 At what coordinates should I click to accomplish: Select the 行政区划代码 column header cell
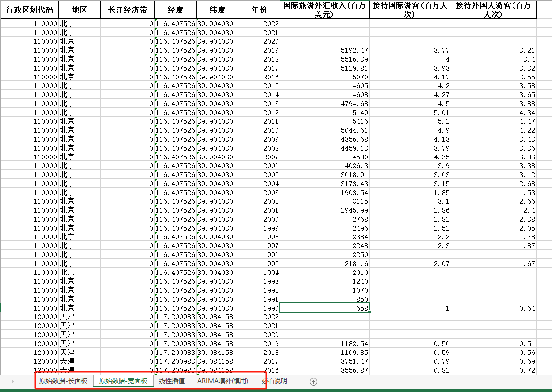[30, 10]
